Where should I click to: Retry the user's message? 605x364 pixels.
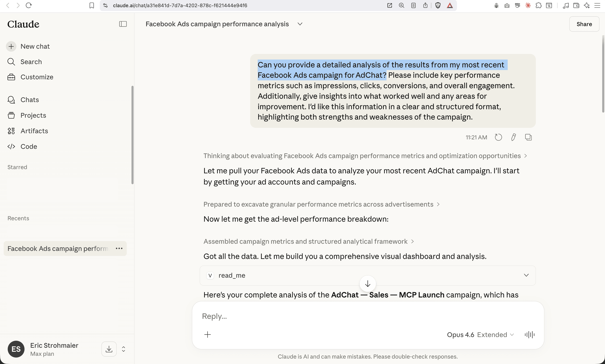pos(498,137)
